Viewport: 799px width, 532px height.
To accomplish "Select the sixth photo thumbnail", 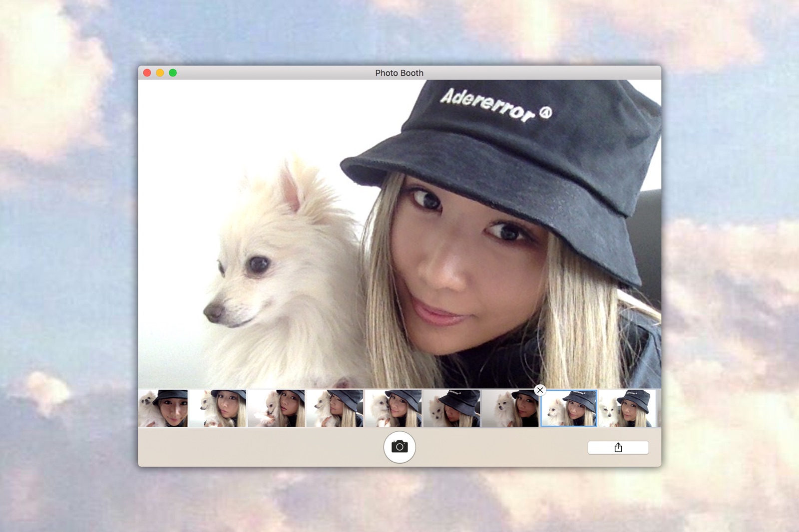I will click(x=452, y=408).
